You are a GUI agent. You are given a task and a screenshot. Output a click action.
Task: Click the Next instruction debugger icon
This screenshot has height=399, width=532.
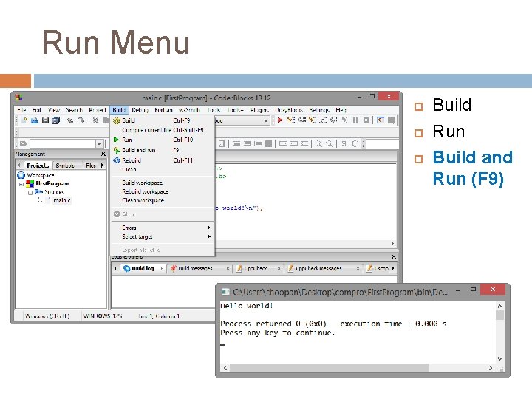334,120
